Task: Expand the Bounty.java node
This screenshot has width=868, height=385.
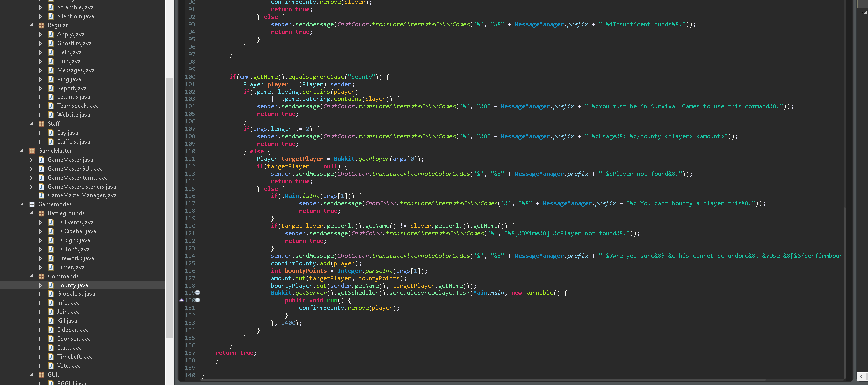Action: (x=40, y=285)
